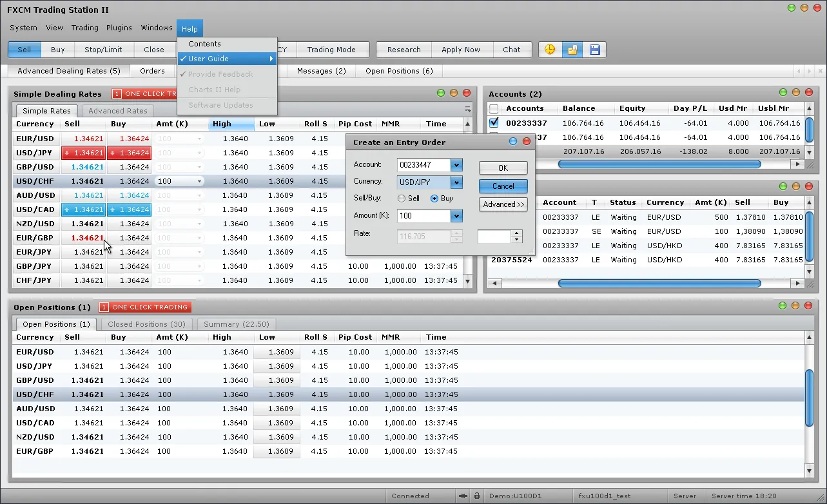
Task: Open the Amount (K) dropdown
Action: 456,217
